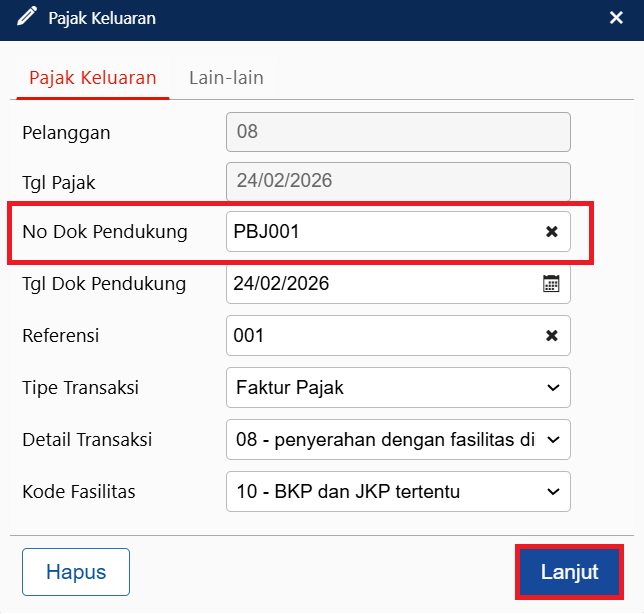Click into the Tgl Dok Pendukung date text
The width and height of the screenshot is (644, 614).
point(380,284)
